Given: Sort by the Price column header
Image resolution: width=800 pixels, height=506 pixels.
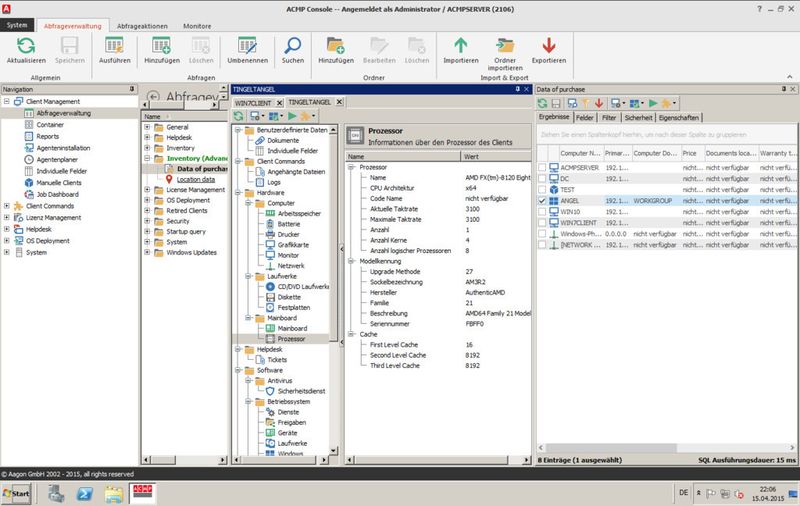Looking at the screenshot, I should tap(691, 153).
